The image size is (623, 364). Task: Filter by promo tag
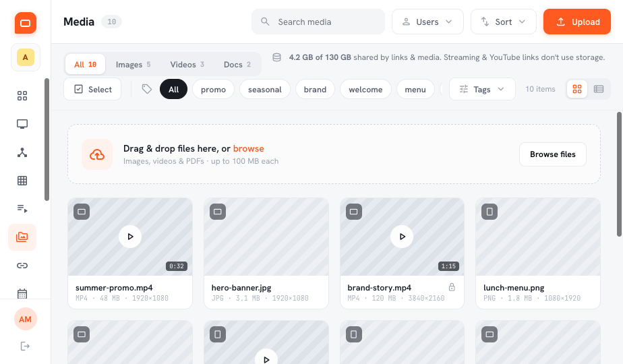(213, 90)
